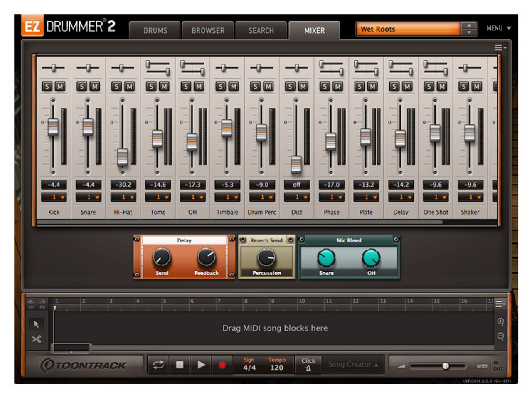Image resolution: width=532 pixels, height=398 pixels.
Task: Start recording with the record button
Action: (x=222, y=365)
